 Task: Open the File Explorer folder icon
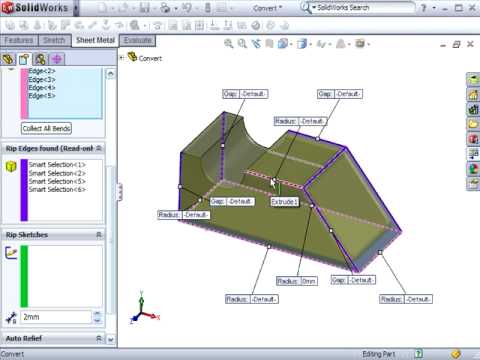point(473,124)
